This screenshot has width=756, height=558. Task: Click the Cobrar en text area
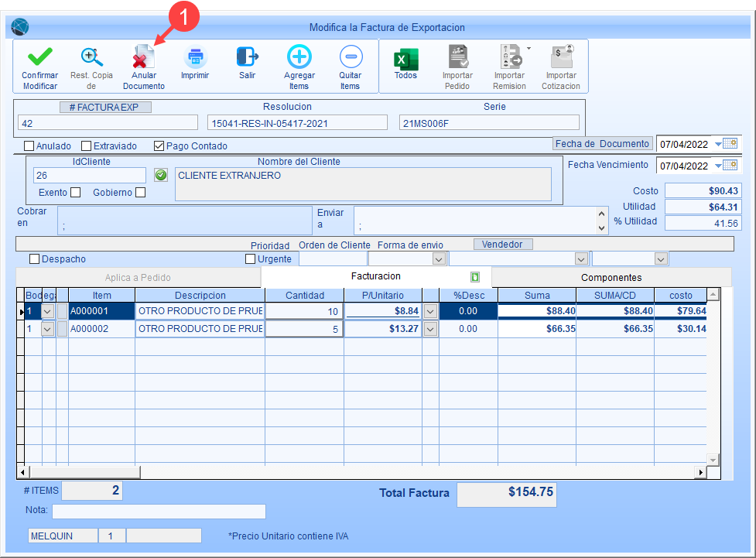click(x=185, y=221)
